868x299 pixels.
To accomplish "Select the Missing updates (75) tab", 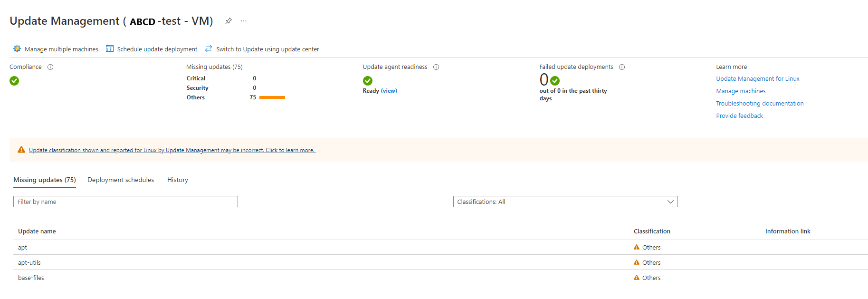I will coord(45,180).
